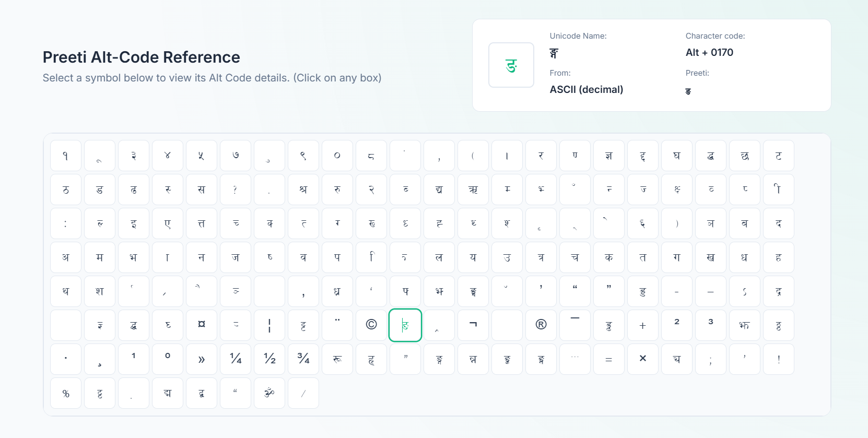
Task: Click the percent % symbol box
Action: (65, 393)
